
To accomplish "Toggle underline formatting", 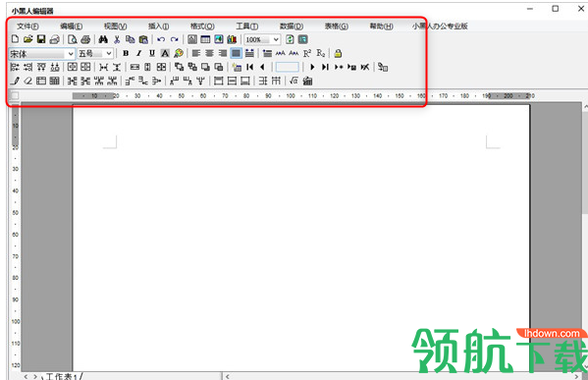I will coord(152,53).
